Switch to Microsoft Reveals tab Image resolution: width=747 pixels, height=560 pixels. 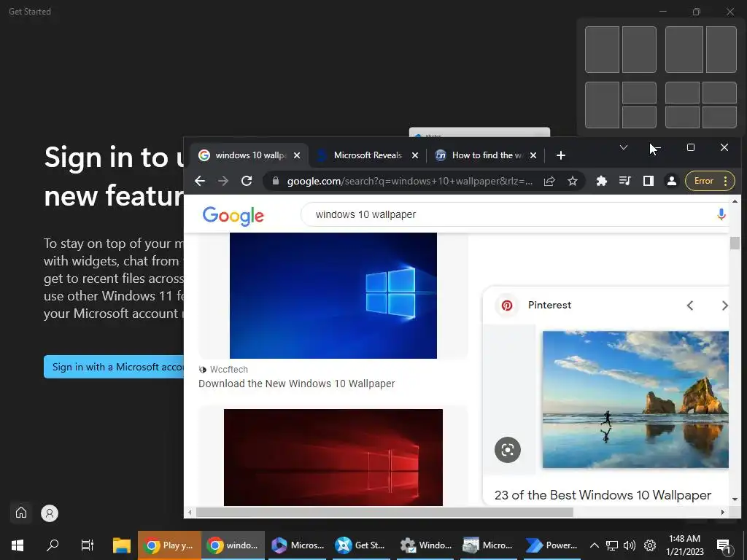click(x=368, y=155)
